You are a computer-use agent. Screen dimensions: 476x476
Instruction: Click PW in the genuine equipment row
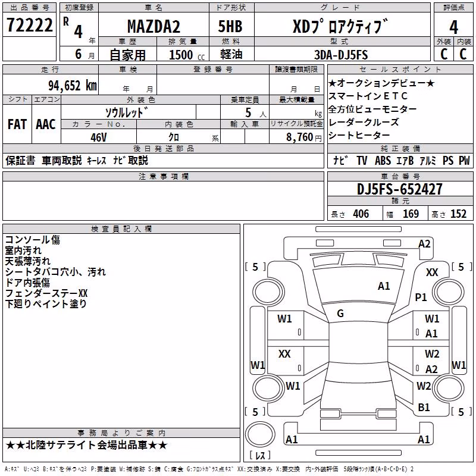(464, 160)
